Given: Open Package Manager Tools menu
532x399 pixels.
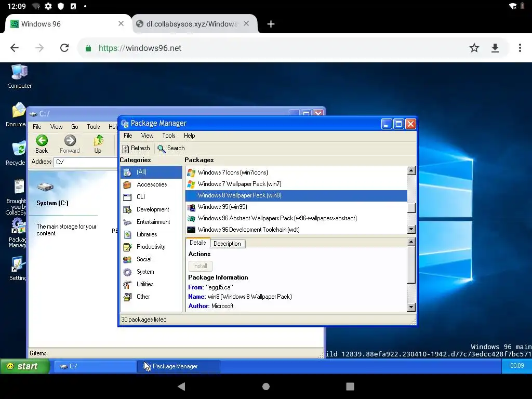Looking at the screenshot, I should coord(169,136).
